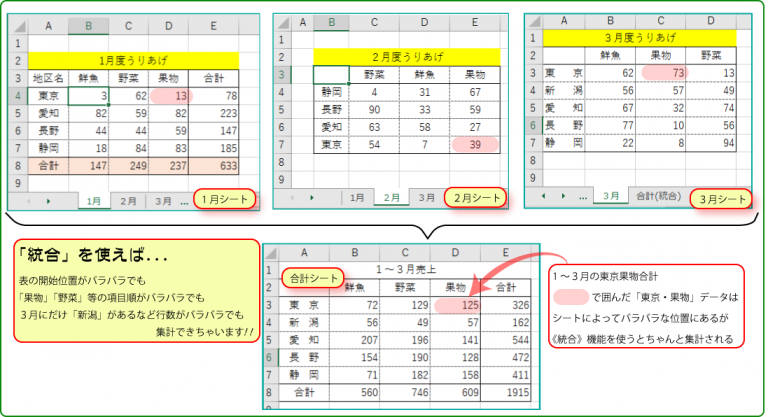The image size is (768, 417).
Task: Click the grand total 633 in the 1月 sheet
Action: (214, 166)
